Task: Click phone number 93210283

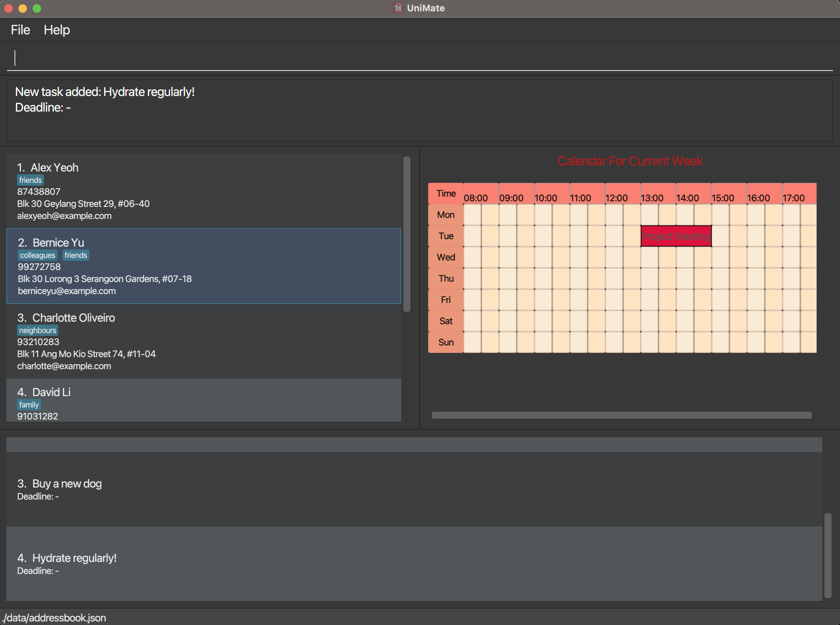Action: tap(38, 342)
